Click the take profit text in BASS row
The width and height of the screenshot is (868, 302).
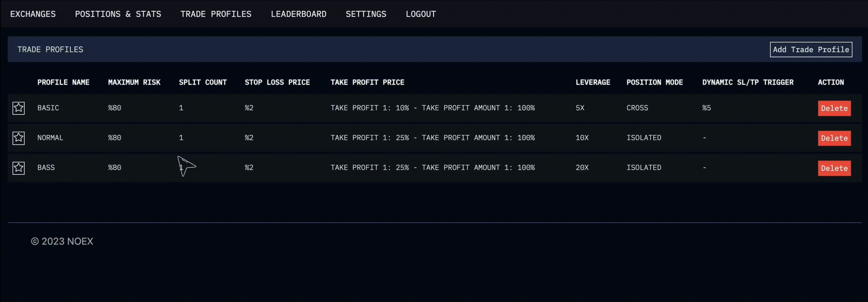[433, 168]
